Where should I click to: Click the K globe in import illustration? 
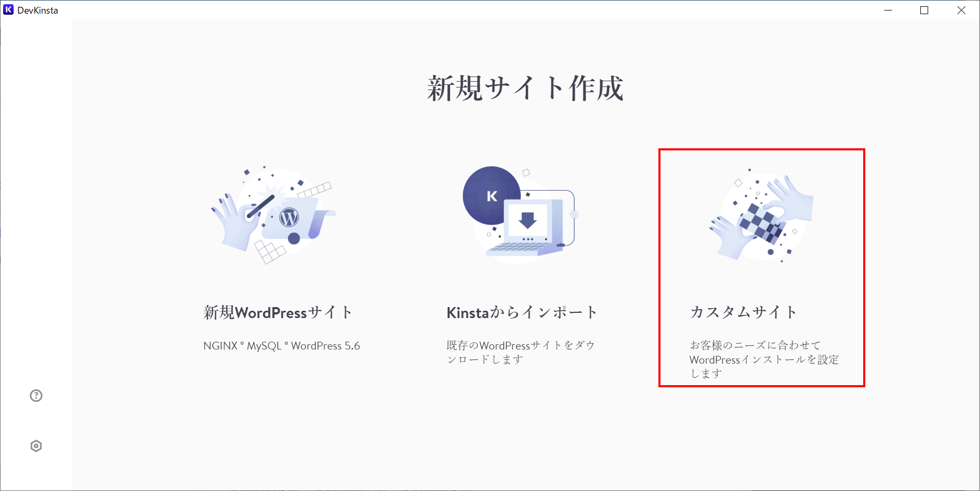click(491, 195)
